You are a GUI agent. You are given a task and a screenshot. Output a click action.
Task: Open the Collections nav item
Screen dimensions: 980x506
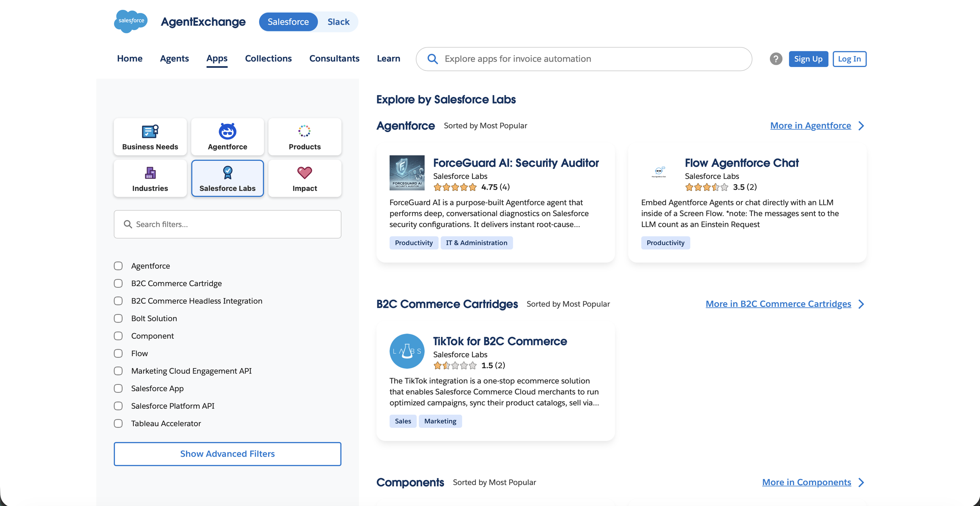point(268,58)
